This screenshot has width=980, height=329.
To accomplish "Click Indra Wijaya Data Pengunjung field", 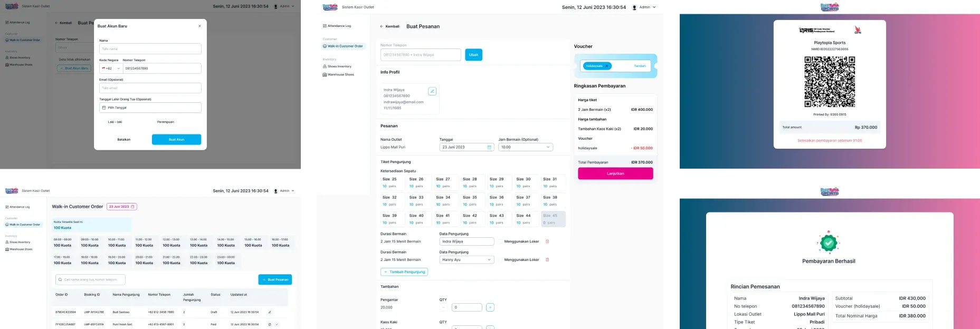I will [467, 241].
